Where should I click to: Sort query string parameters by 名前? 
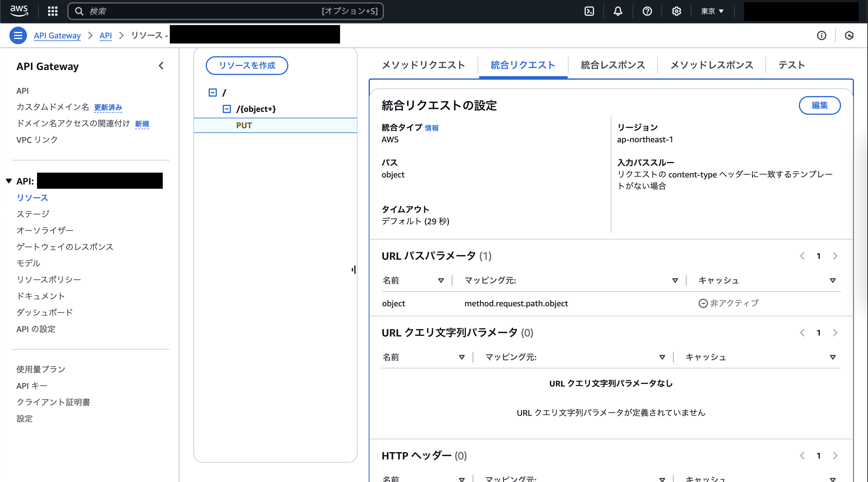click(462, 357)
